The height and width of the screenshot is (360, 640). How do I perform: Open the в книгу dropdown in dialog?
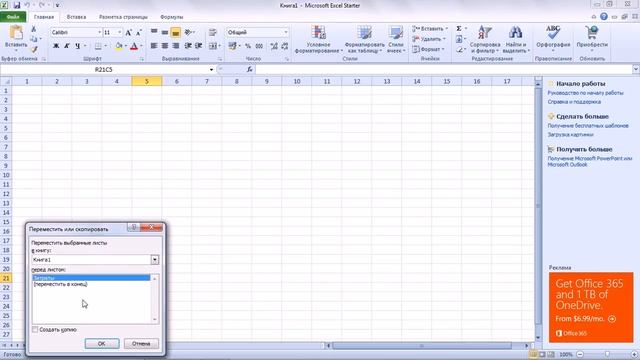[155, 260]
